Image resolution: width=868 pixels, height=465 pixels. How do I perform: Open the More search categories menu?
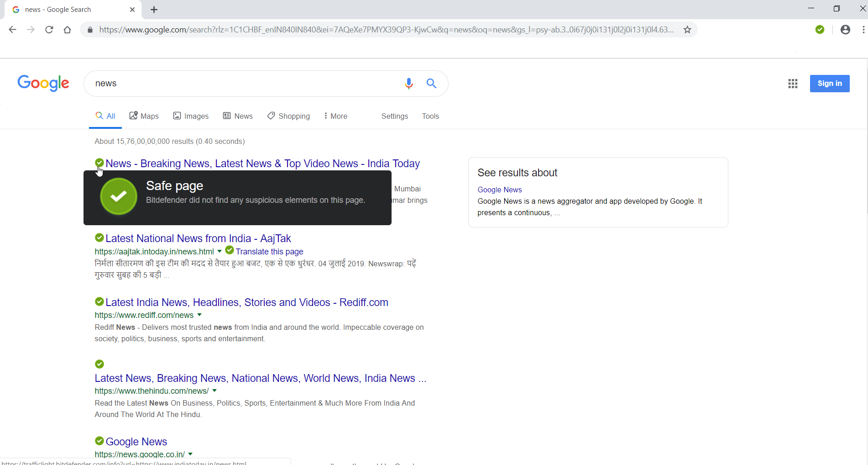335,116
